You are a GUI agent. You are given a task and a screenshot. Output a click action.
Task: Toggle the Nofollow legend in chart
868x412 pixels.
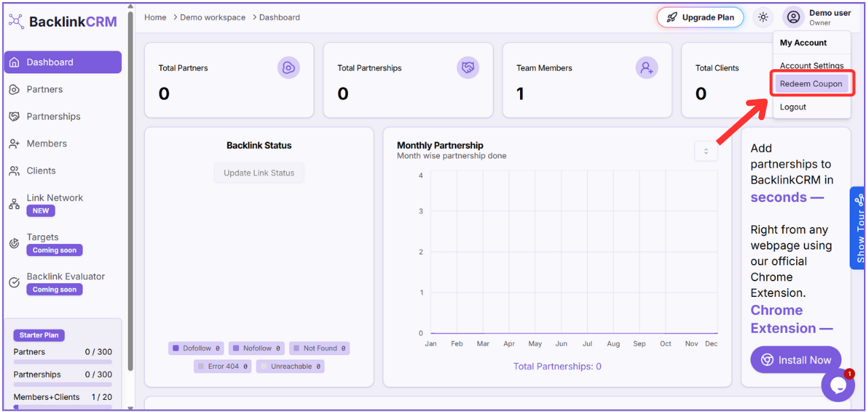tap(257, 348)
